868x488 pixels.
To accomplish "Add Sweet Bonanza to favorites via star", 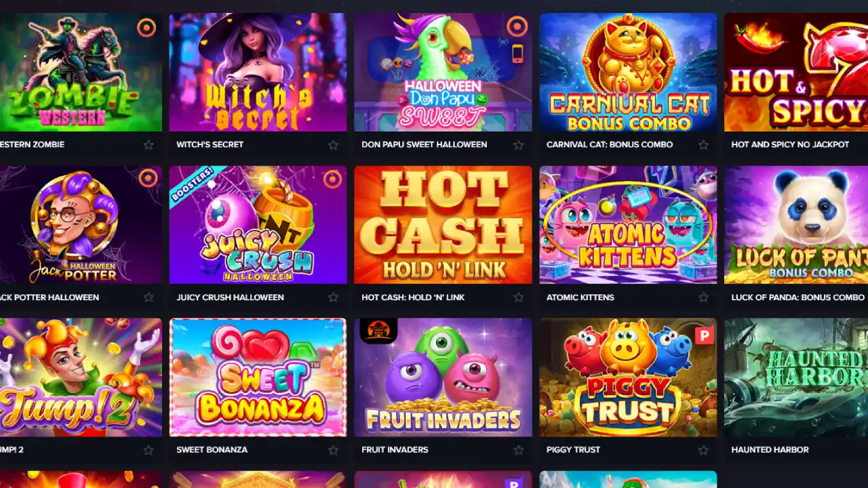I will tap(333, 449).
